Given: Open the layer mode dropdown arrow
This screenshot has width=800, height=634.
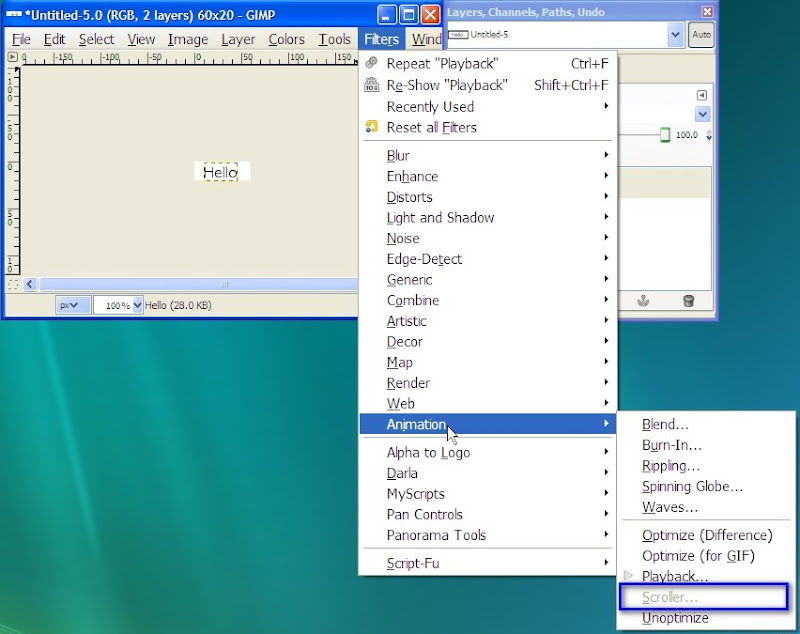Looking at the screenshot, I should 703,114.
